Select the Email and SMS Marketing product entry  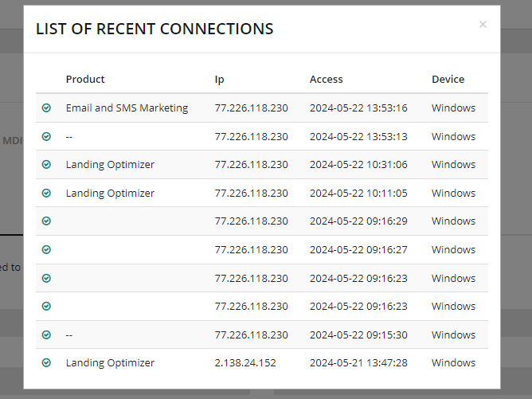click(x=127, y=108)
